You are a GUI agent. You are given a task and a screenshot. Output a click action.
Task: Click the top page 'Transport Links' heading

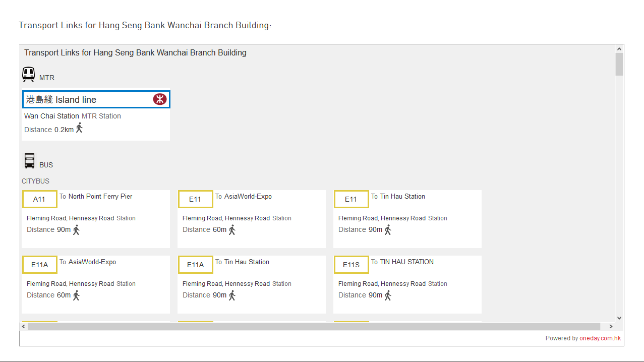[145, 25]
